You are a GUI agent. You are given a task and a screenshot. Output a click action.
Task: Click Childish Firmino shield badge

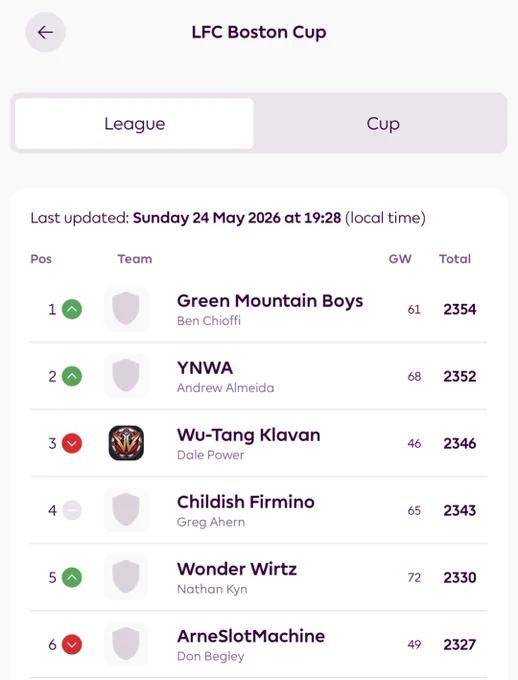[x=126, y=510]
